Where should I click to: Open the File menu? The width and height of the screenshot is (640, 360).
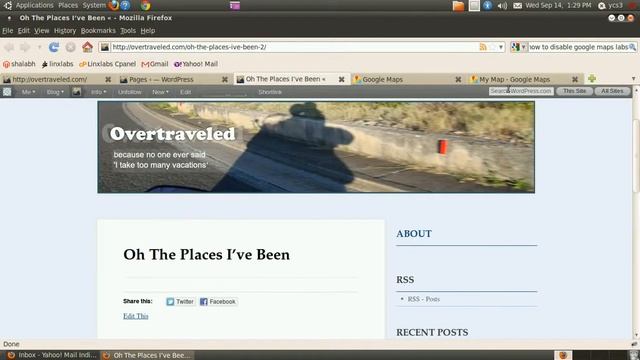coord(7,31)
